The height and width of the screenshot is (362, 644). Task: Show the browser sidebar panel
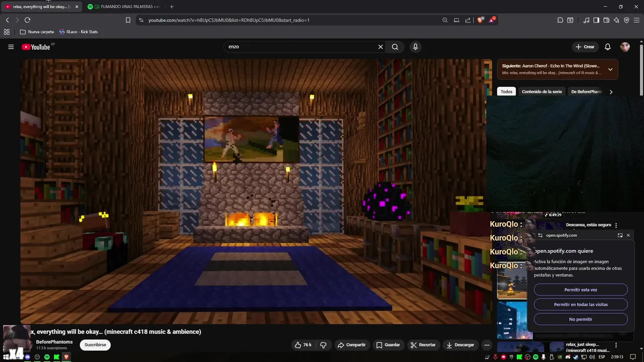tap(596, 20)
